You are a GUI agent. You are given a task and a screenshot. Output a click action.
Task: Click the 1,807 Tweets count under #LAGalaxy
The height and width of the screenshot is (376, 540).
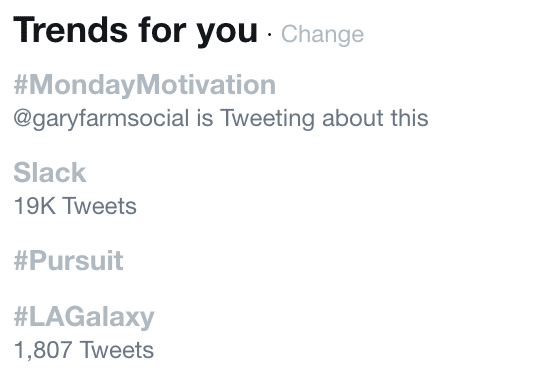(x=84, y=350)
